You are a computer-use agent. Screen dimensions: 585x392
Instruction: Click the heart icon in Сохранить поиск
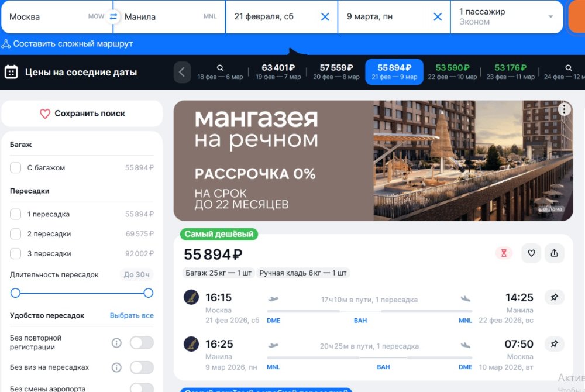[x=45, y=114]
